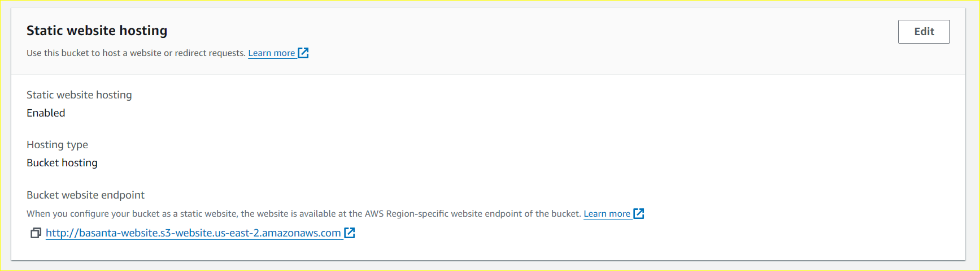Copy the bucket website endpoint URL
This screenshot has height=271, width=980.
tap(36, 233)
